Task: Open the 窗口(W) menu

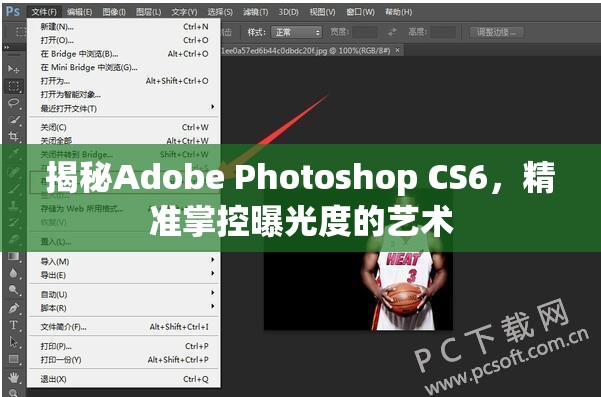Action: pyautogui.click(x=360, y=12)
